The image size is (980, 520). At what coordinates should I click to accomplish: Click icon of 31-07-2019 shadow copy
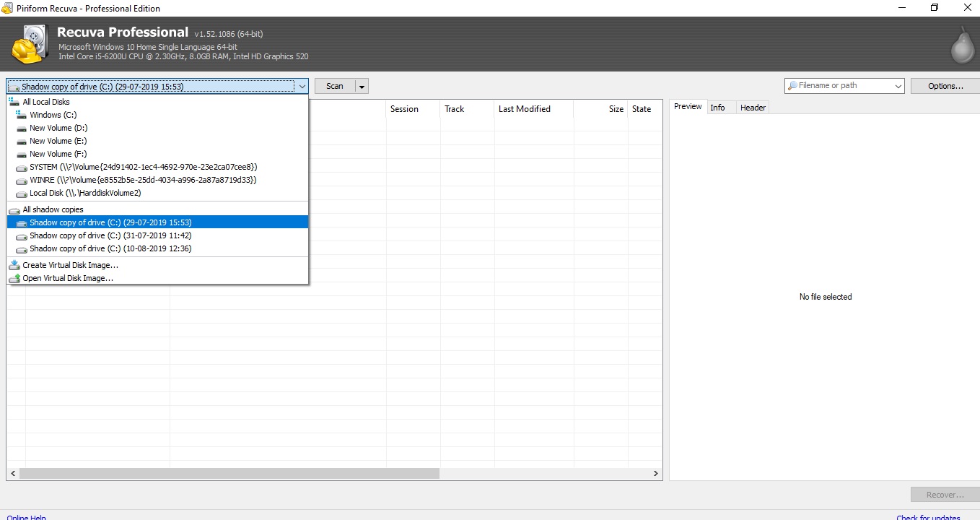[21, 236]
